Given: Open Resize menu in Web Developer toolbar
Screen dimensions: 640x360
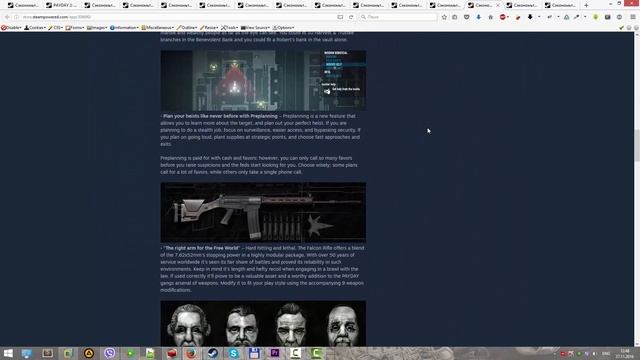Looking at the screenshot, I should [209, 28].
